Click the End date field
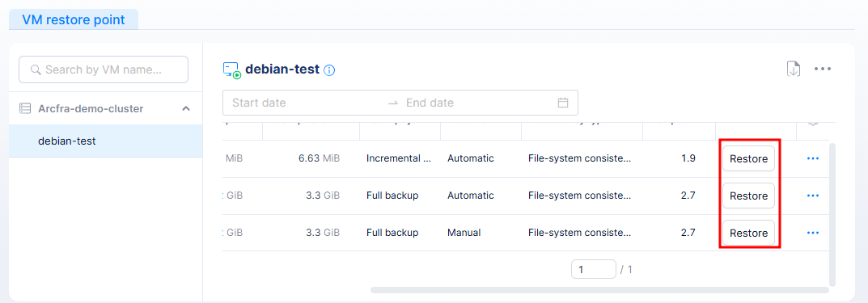This screenshot has height=303, width=868. coord(476,103)
